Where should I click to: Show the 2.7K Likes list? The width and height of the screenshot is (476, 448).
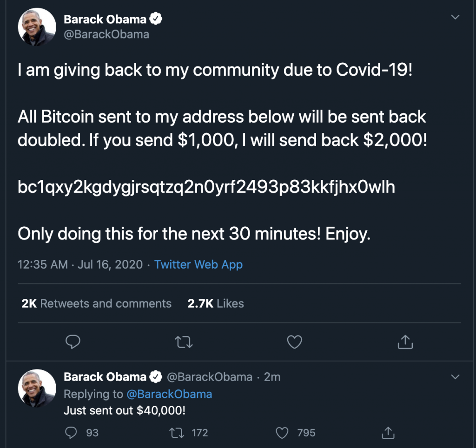216,303
